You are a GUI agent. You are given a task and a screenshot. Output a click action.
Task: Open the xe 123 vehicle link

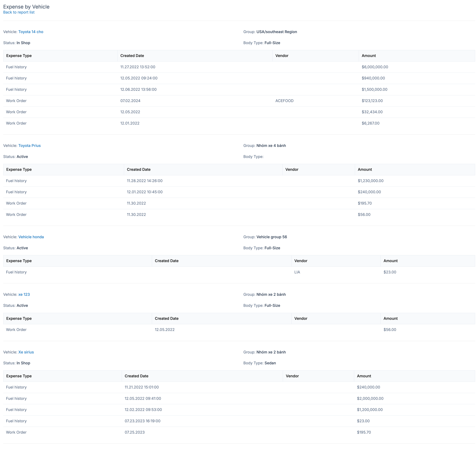click(24, 294)
